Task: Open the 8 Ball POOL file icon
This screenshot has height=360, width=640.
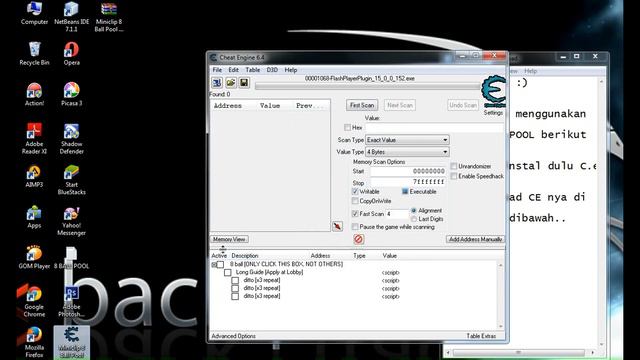Action: coord(71,258)
